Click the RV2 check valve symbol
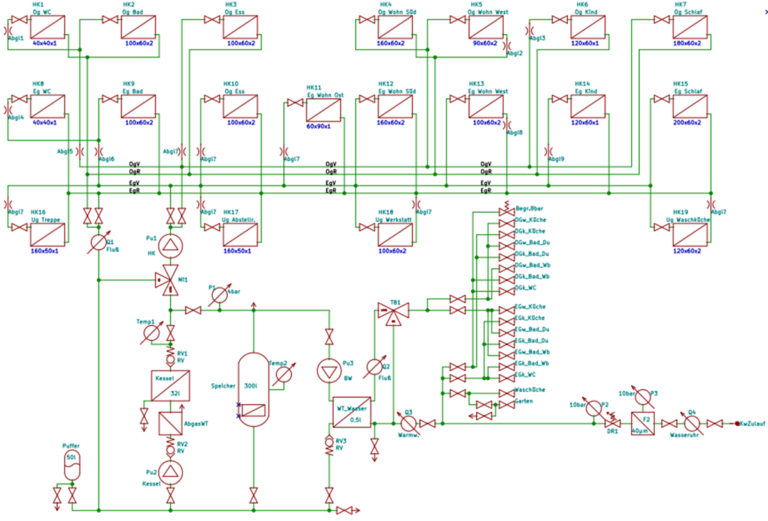The height and width of the screenshot is (521, 768). click(x=170, y=447)
